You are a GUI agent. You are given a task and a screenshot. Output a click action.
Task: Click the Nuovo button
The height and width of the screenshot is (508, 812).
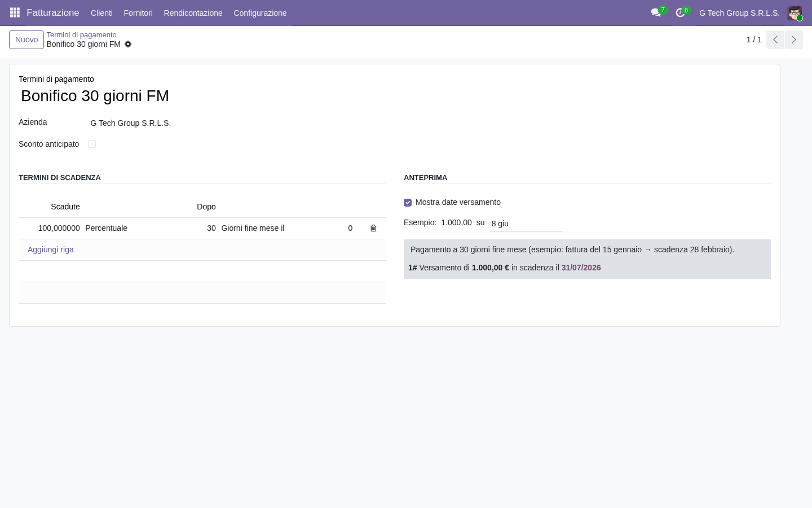tap(27, 40)
